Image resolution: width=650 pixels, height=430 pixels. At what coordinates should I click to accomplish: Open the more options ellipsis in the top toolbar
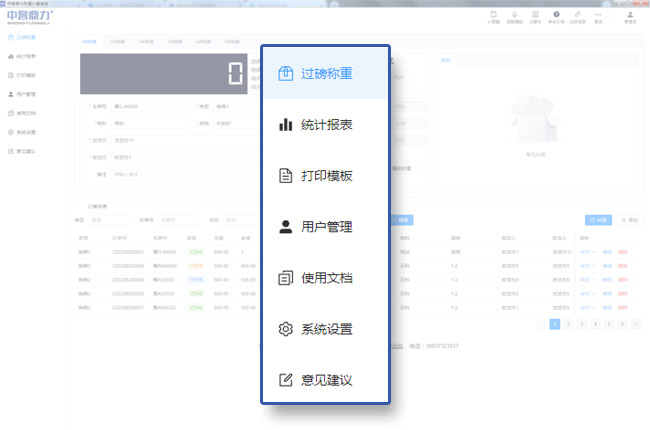(x=598, y=15)
